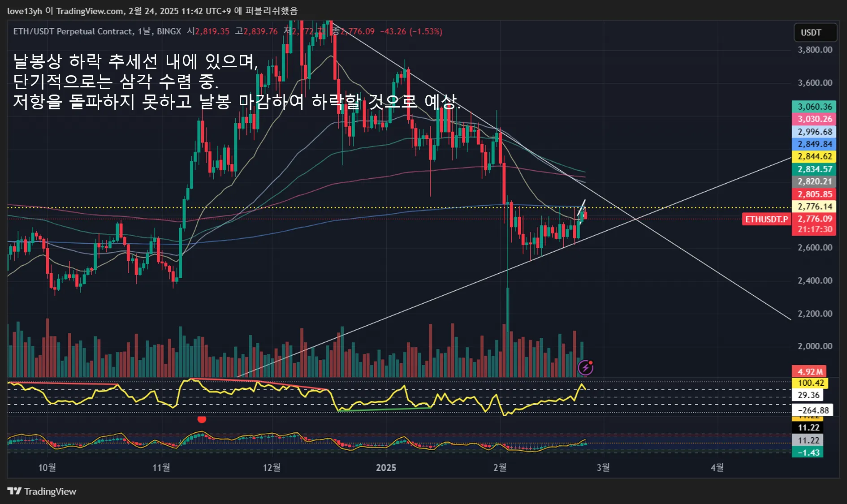Screen dimensions: 847x504
Task: Click the close price value 2,776.09 in header
Action: (357, 31)
